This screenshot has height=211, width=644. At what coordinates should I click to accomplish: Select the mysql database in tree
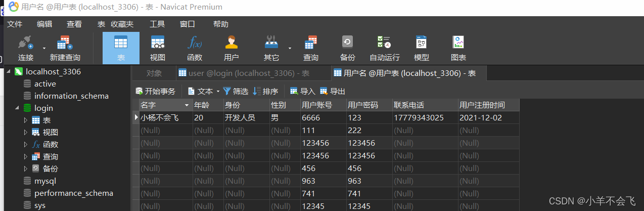click(x=45, y=181)
